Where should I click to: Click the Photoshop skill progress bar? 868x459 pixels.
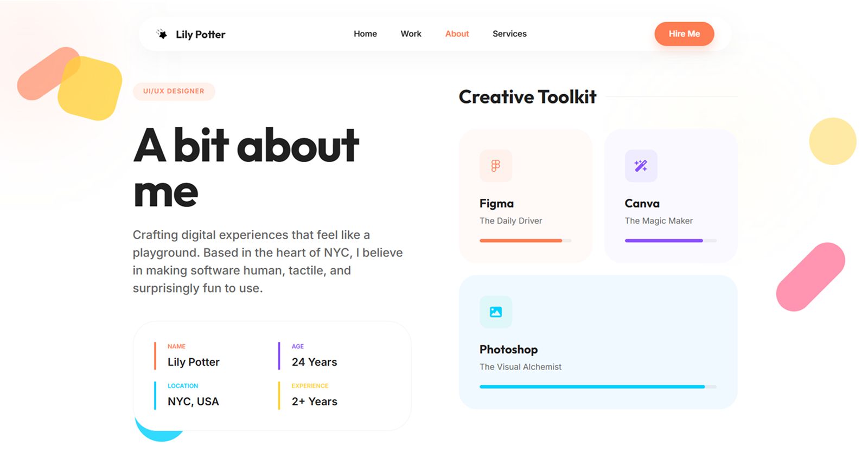[x=598, y=387]
